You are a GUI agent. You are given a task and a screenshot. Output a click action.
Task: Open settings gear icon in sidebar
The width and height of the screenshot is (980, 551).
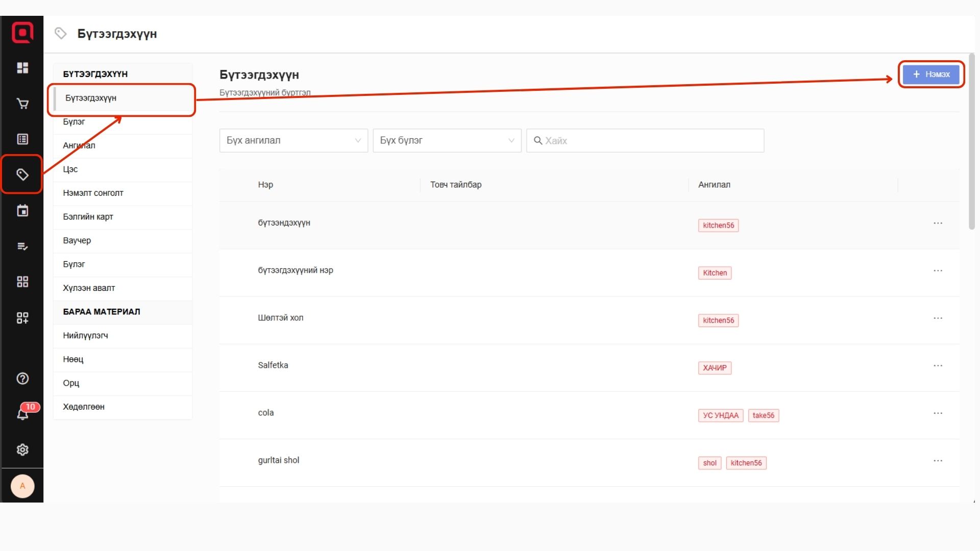(x=22, y=449)
